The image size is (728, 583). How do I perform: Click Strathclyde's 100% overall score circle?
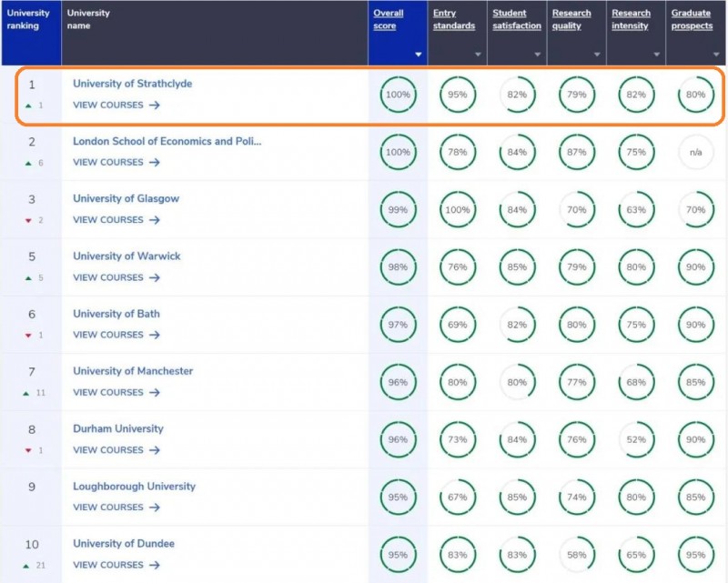click(x=398, y=95)
